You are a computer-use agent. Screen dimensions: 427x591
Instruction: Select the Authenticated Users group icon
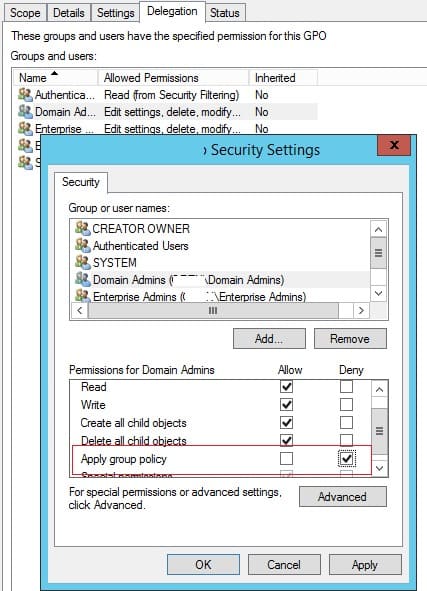(x=83, y=245)
